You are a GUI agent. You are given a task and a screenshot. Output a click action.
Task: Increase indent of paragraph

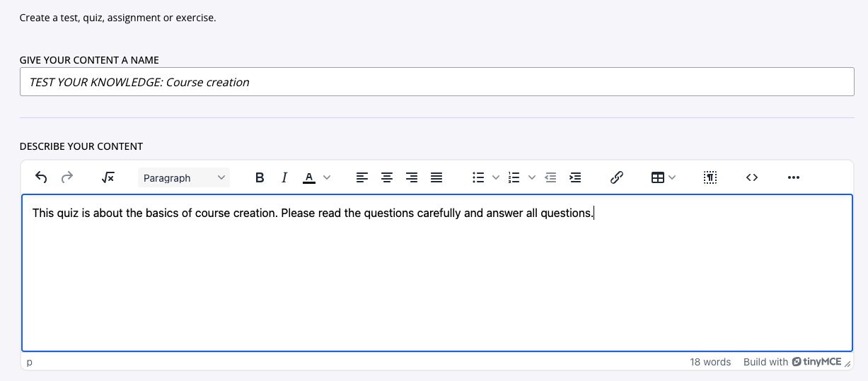coord(576,177)
